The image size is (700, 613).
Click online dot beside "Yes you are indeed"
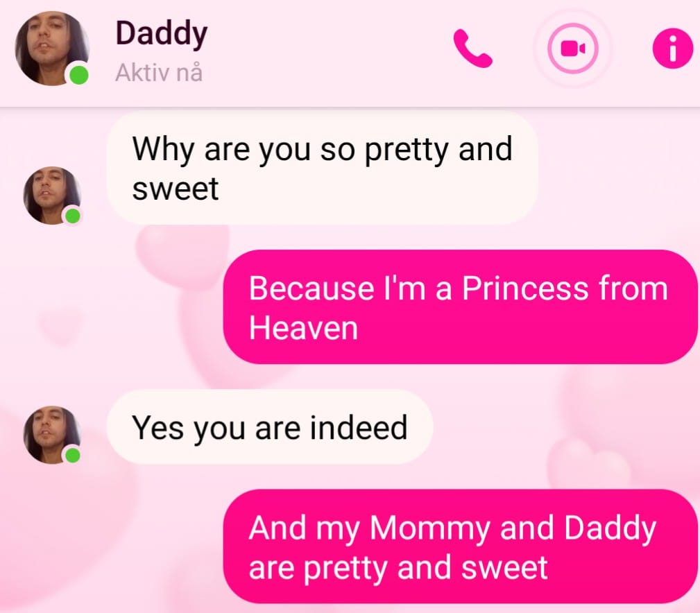click(73, 455)
